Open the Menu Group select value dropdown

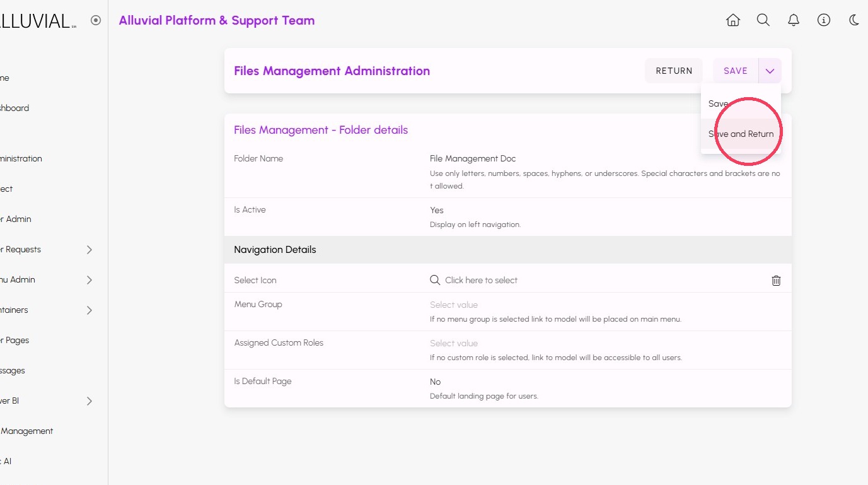pos(454,305)
